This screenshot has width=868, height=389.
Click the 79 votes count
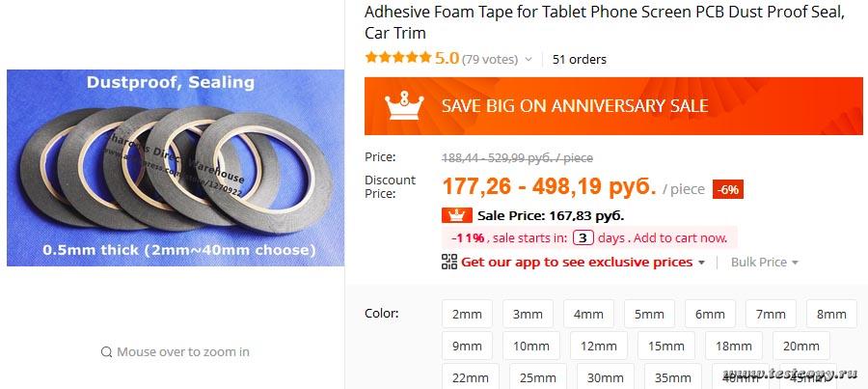coord(490,60)
